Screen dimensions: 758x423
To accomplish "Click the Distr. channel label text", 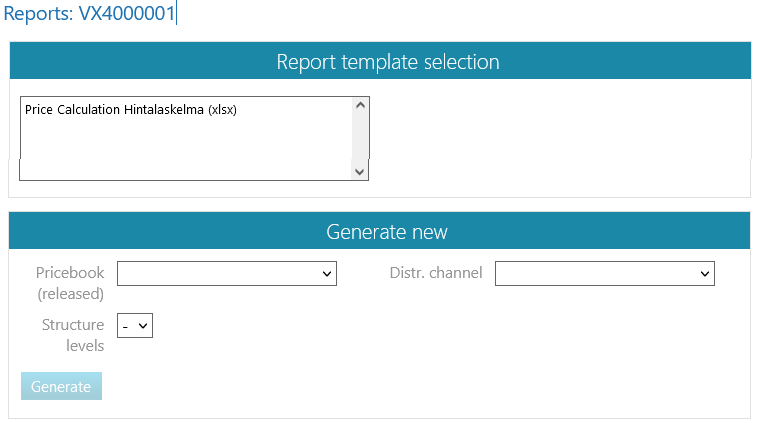I will coord(435,273).
